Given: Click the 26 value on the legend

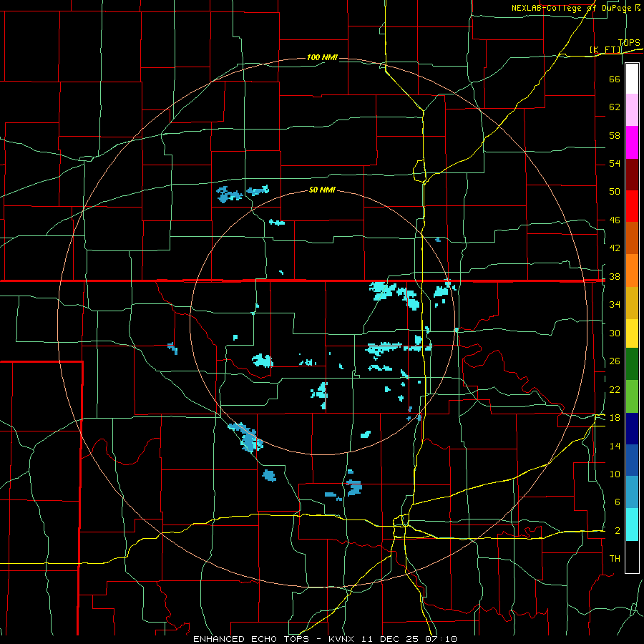Looking at the screenshot, I should (x=615, y=361).
